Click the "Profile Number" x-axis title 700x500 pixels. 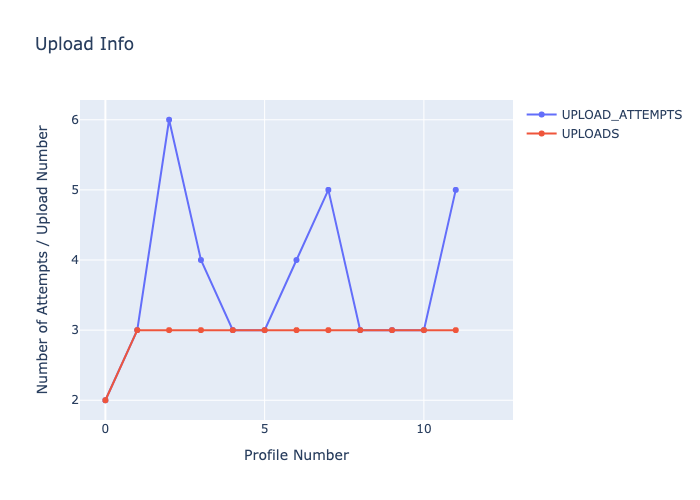(296, 456)
